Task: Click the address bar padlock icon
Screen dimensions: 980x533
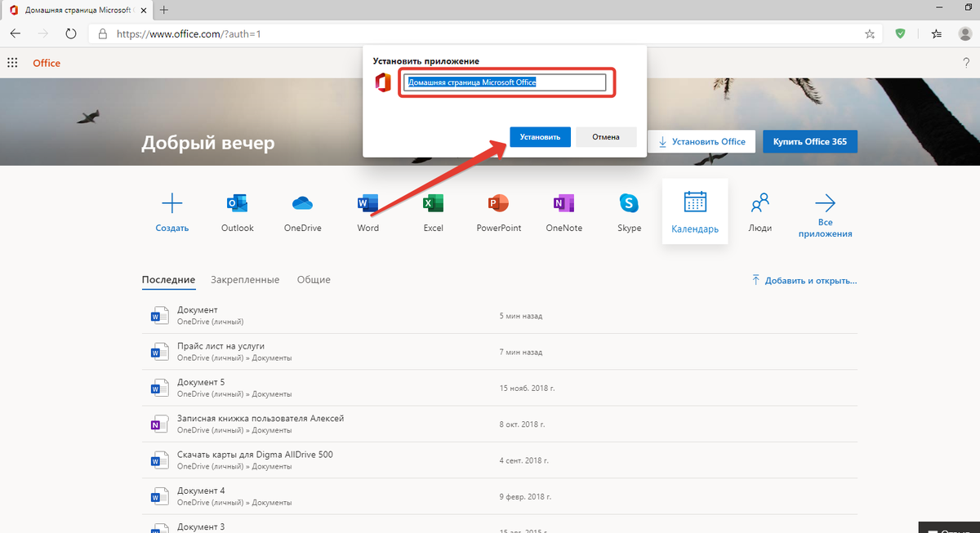Action: [x=103, y=34]
